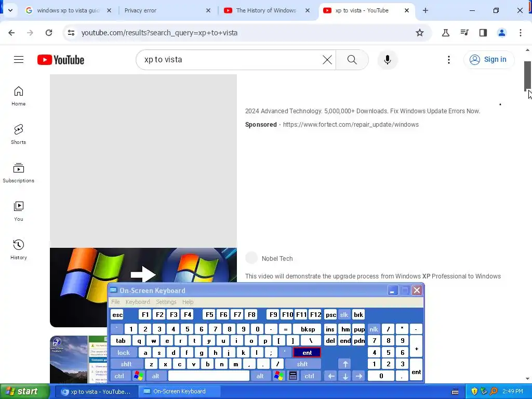Click the vertical scrollbar thumb
Image resolution: width=532 pixels, height=399 pixels.
pyautogui.click(x=527, y=76)
